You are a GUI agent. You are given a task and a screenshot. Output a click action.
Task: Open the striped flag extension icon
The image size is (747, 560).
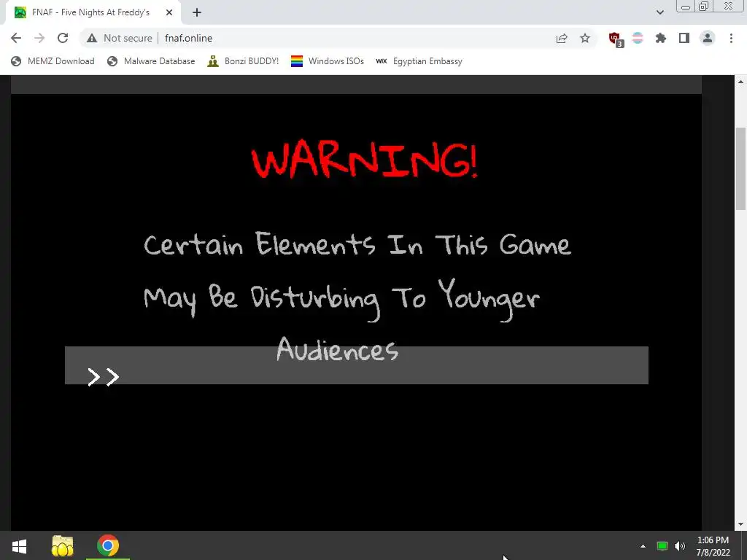pyautogui.click(x=638, y=38)
